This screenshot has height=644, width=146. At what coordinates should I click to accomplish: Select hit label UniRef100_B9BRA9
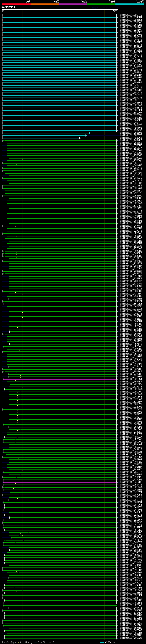pyautogui.click(x=131, y=460)
